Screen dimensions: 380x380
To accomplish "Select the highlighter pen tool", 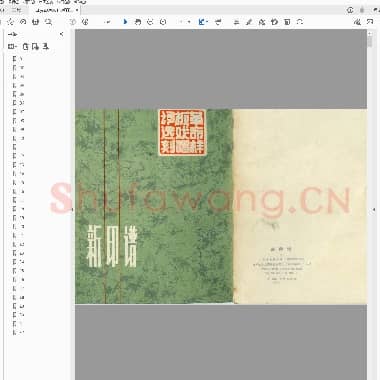I will pyautogui.click(x=249, y=22).
